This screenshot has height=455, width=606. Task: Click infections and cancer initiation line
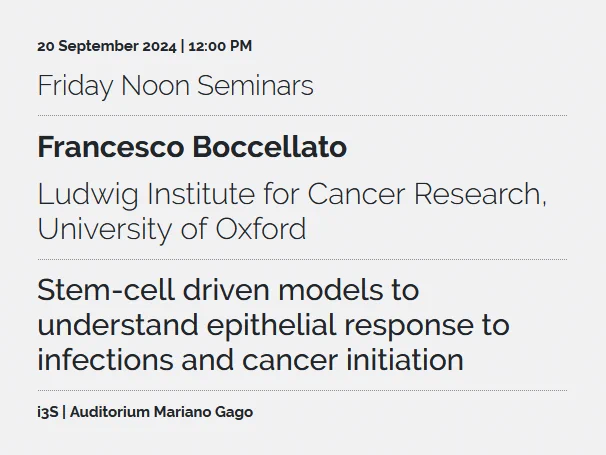click(250, 360)
